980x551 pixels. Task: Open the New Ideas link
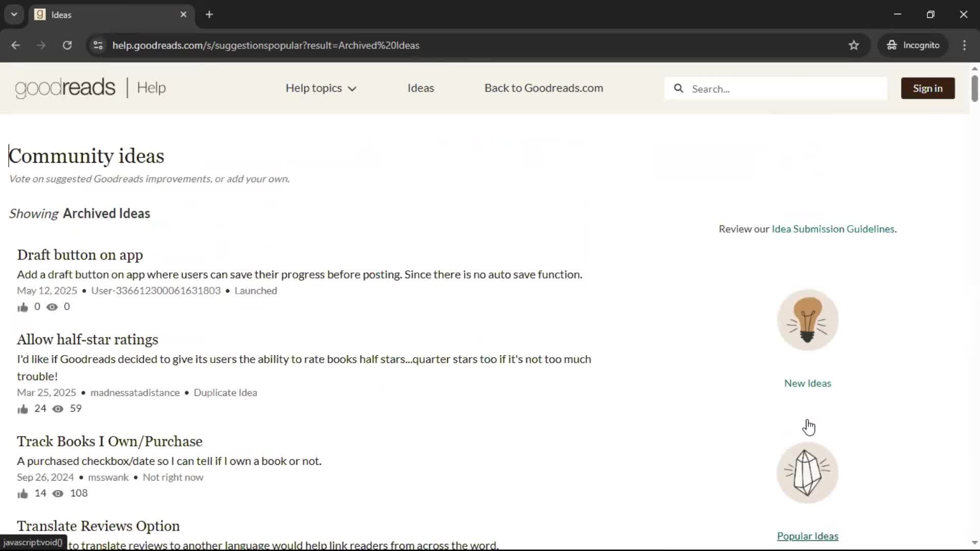coord(807,383)
